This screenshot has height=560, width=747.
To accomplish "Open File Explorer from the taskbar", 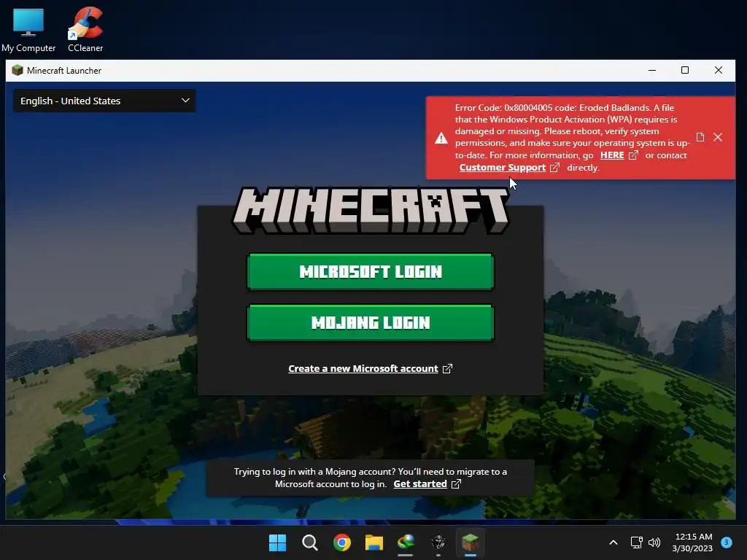I will [374, 542].
